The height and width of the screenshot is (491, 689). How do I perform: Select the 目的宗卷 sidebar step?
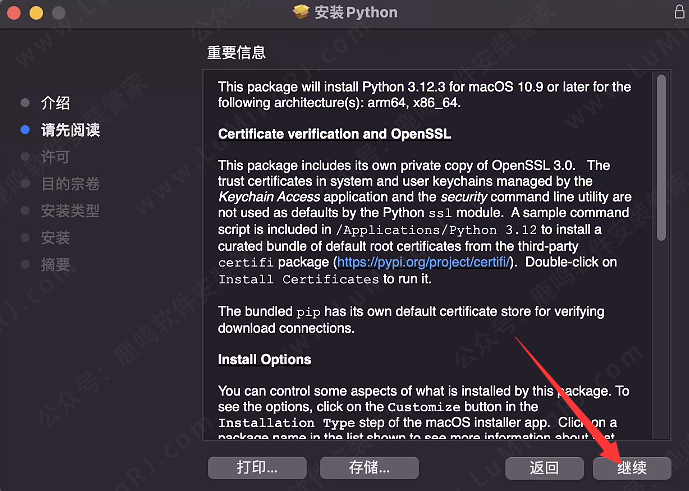(70, 184)
